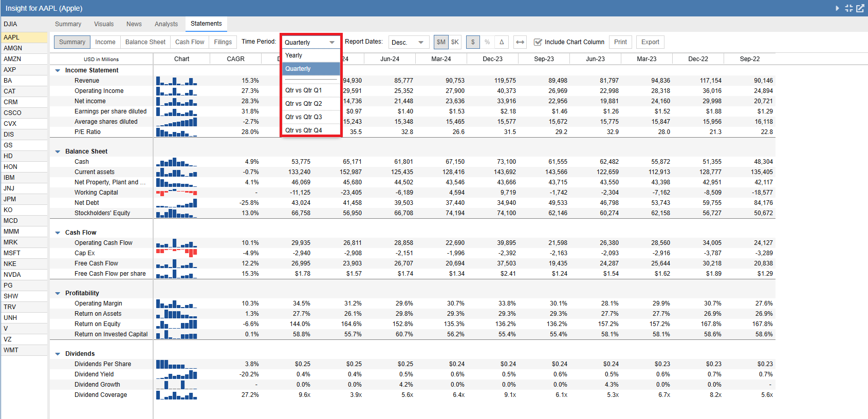Image resolution: width=868 pixels, height=419 pixels.
Task: Toggle delta change display (Δ)
Action: (x=502, y=42)
